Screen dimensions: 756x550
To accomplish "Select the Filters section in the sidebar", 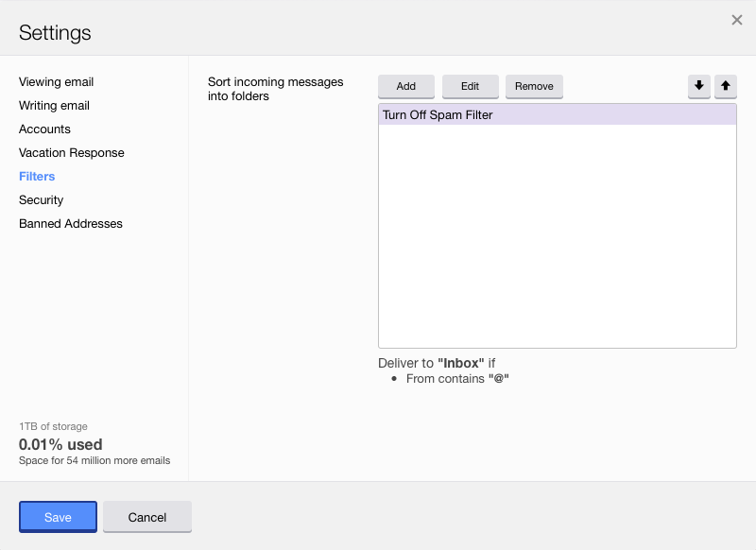I will pos(37,176).
